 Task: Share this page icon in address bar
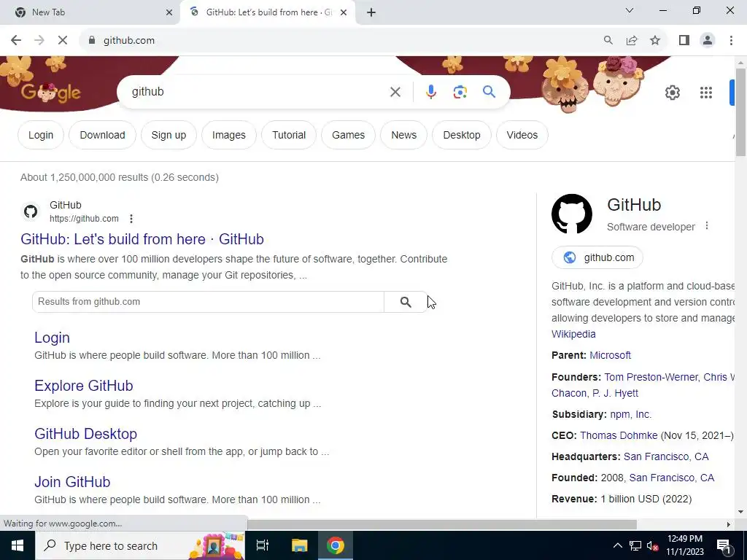click(632, 41)
